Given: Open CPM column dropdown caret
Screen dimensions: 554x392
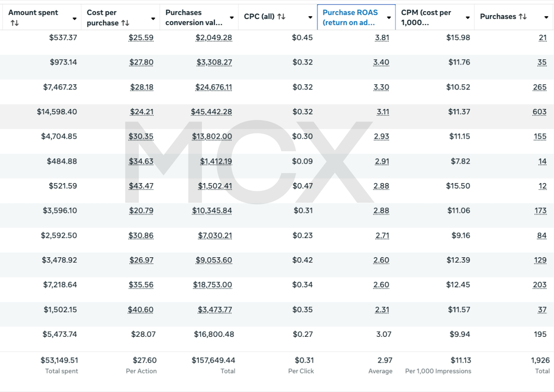Looking at the screenshot, I should coord(468,18).
